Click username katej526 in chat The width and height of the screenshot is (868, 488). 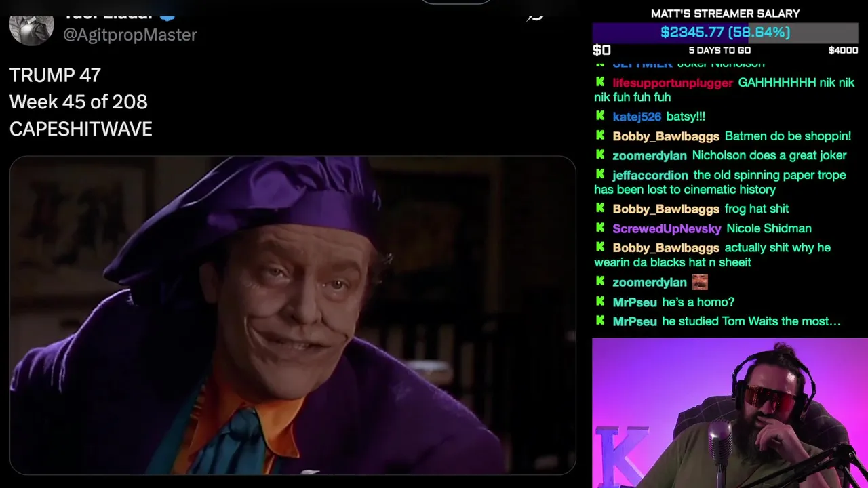(637, 117)
